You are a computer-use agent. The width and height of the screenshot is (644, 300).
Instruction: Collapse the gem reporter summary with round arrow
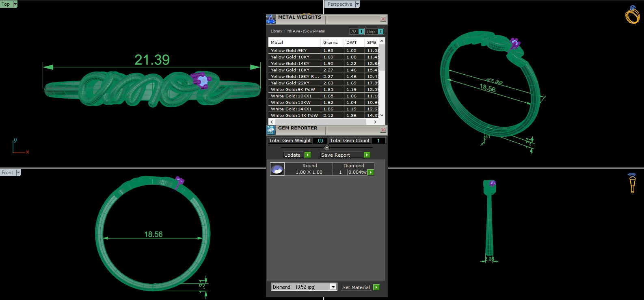(327, 148)
